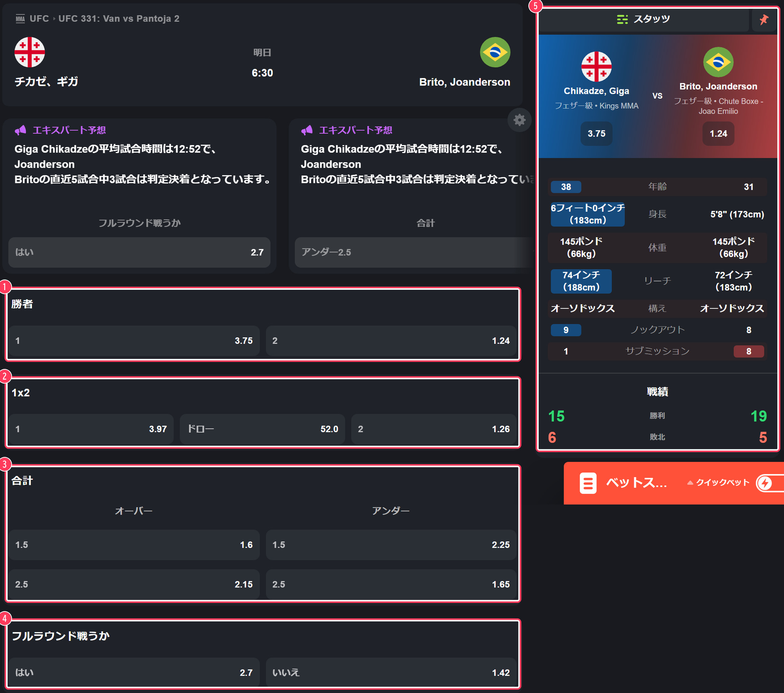Collapse the 勝者 market section
The height and width of the screenshot is (693, 784).
263,304
